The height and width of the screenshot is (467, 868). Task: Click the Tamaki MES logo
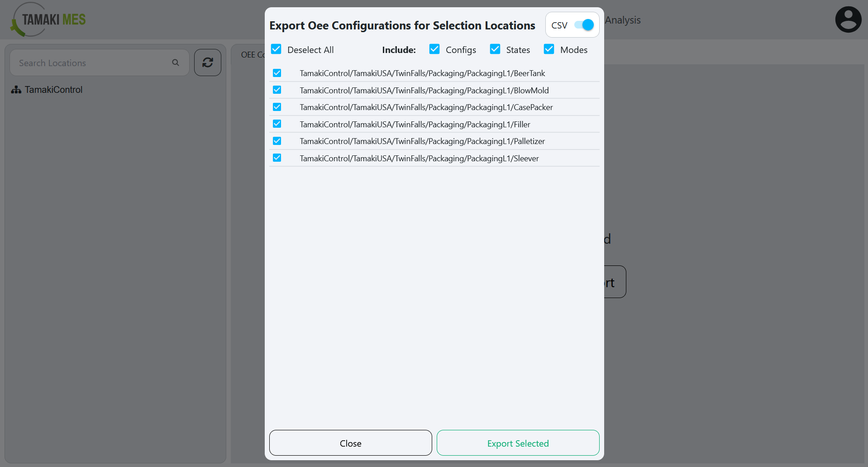(x=47, y=19)
